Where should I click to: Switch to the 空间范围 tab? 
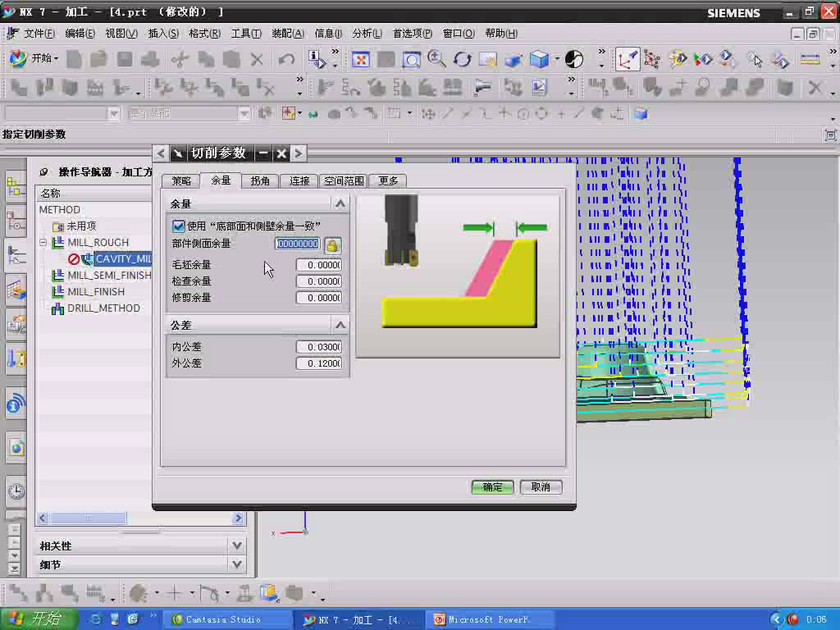(x=344, y=181)
